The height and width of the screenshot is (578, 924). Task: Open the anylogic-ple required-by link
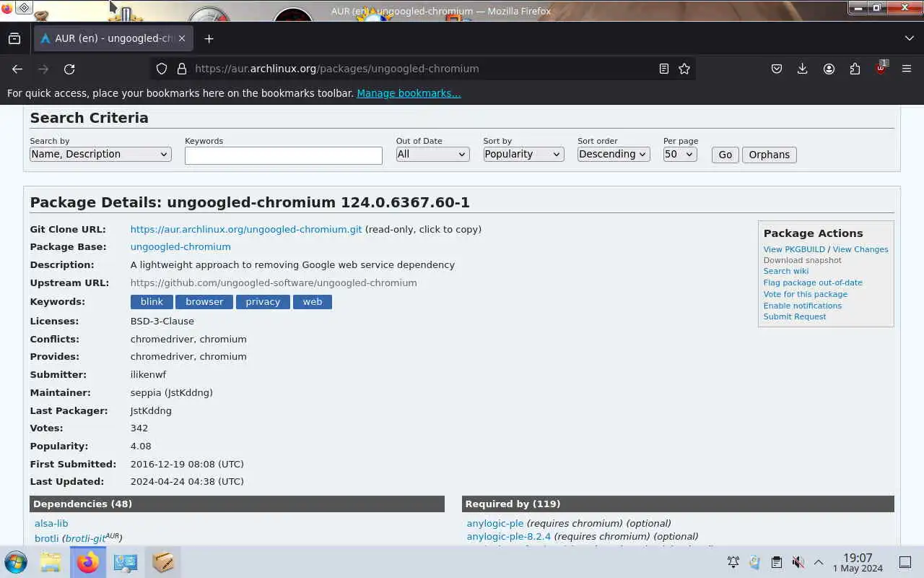point(495,523)
